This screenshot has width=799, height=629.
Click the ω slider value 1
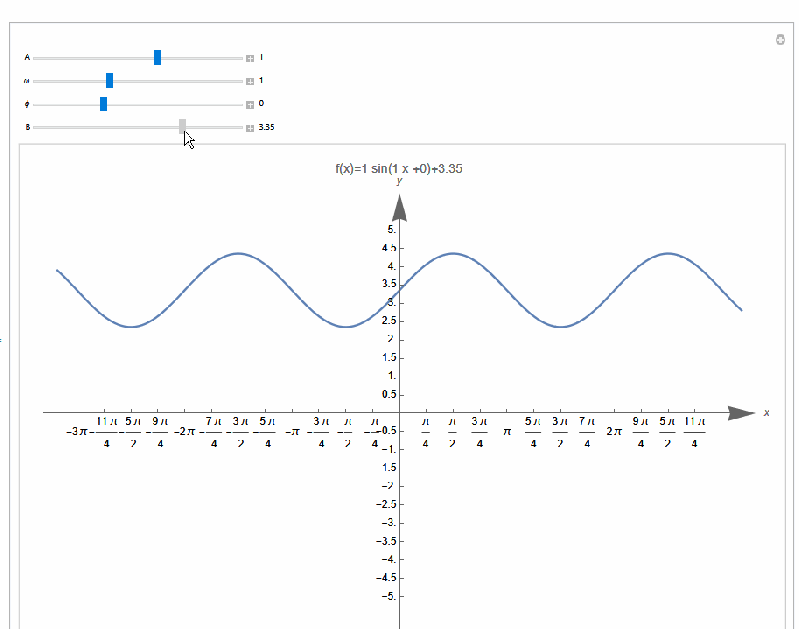(261, 81)
